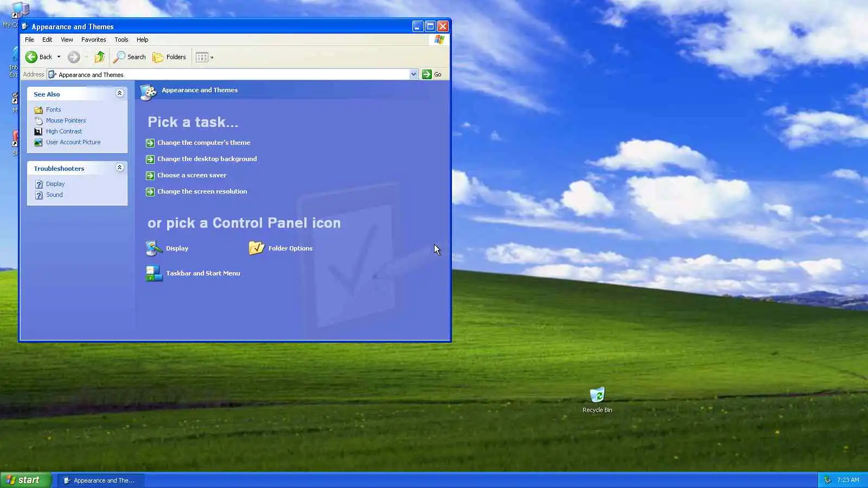Select the Recycle Bin on the desktop

[x=597, y=400]
